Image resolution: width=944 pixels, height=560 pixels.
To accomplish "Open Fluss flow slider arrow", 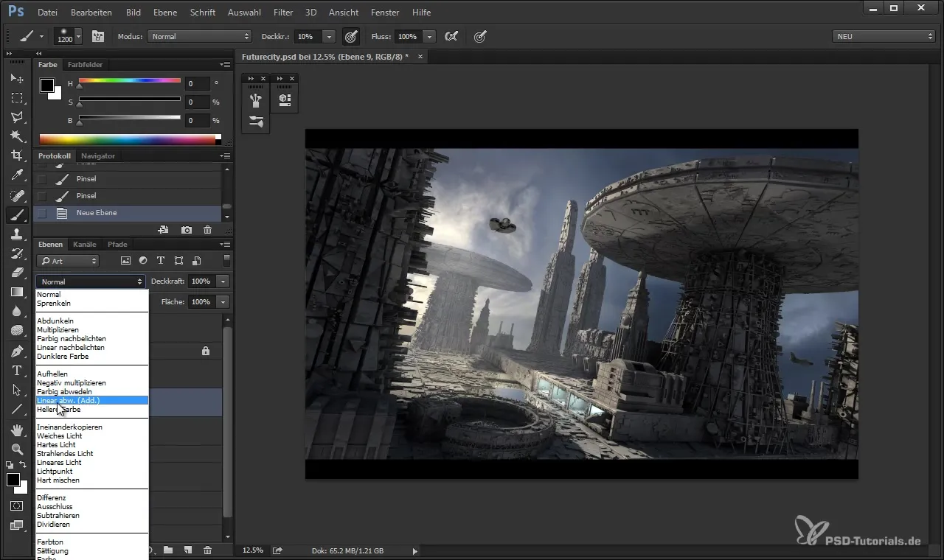I will [x=429, y=36].
